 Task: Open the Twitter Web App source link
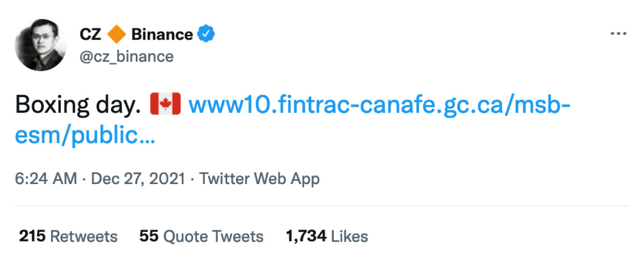click(x=259, y=179)
